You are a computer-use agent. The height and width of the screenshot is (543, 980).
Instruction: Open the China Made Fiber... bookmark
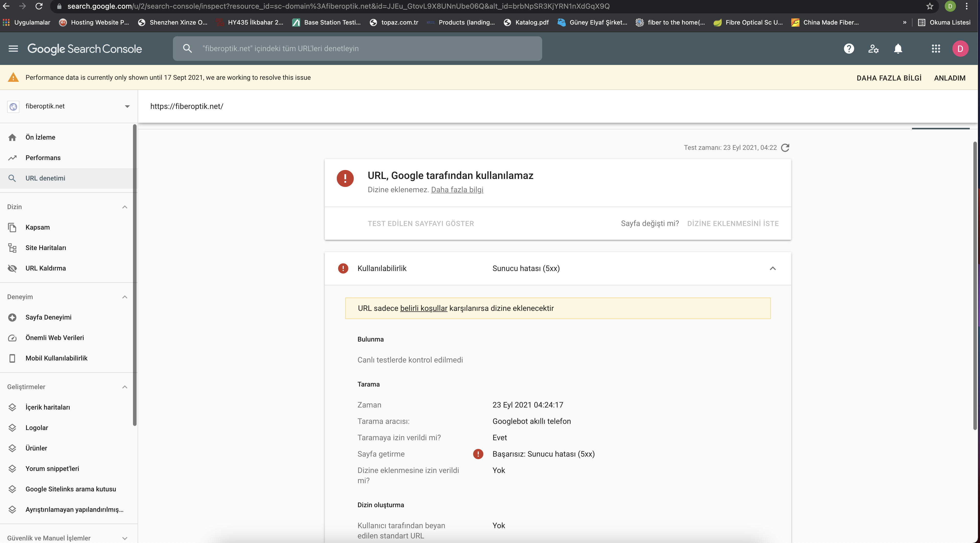826,22
